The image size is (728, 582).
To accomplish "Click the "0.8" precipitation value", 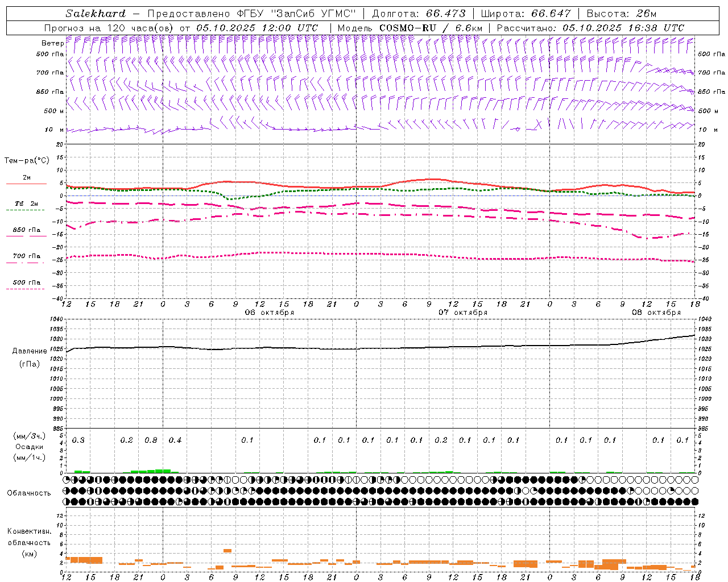I will click(151, 440).
